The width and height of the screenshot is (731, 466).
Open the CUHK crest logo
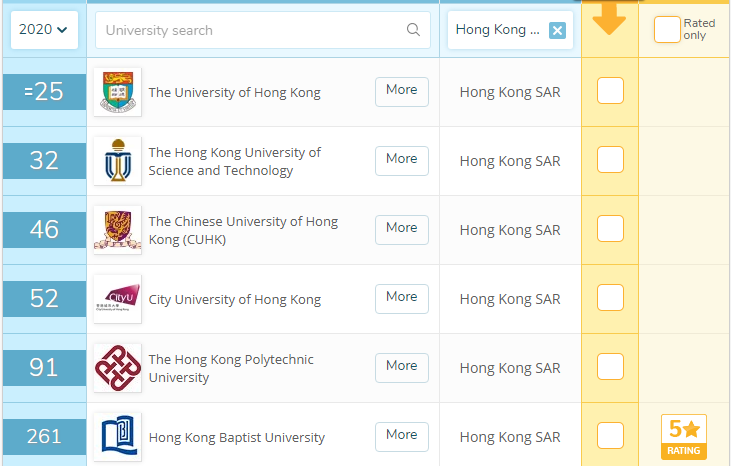coord(117,230)
